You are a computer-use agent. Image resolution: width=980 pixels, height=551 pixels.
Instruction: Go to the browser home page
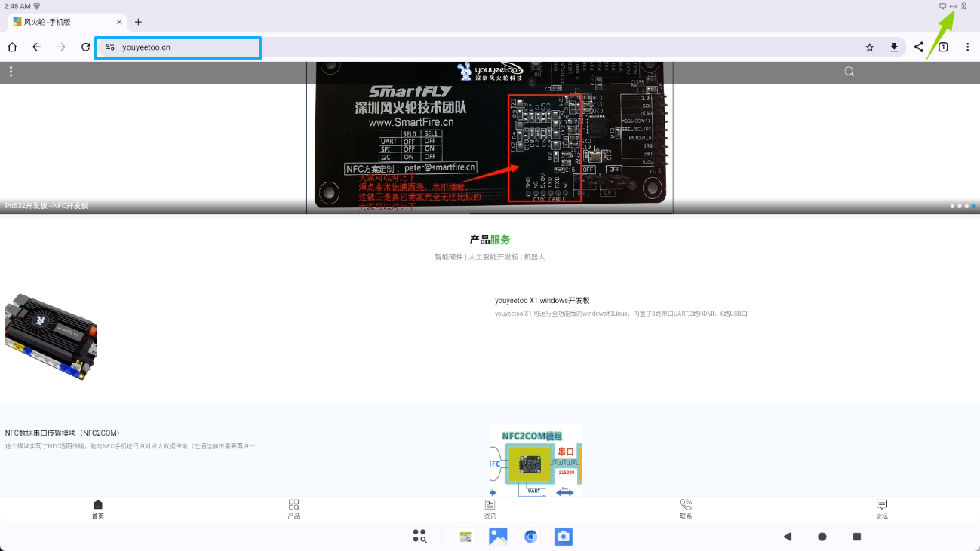[x=12, y=47]
